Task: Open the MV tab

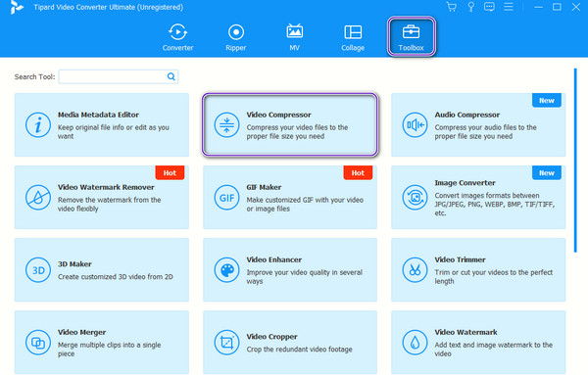Action: pyautogui.click(x=294, y=37)
